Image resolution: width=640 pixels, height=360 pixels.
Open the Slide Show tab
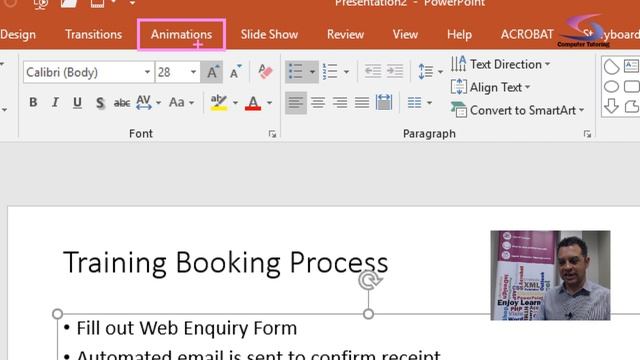269,34
